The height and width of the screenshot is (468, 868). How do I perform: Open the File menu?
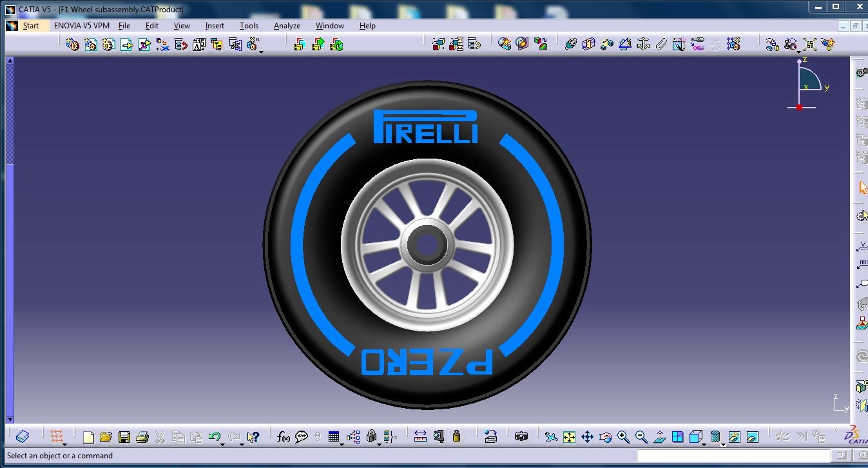point(124,26)
